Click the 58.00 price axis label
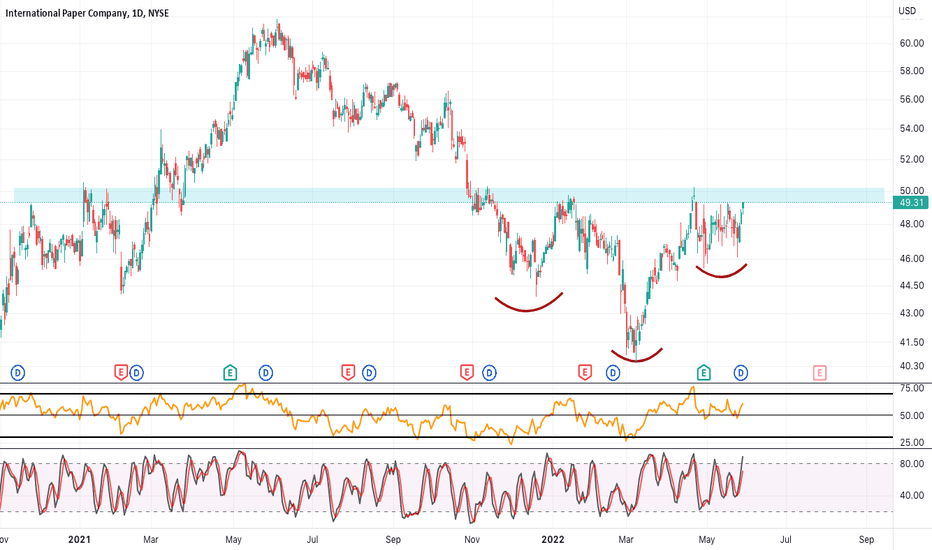The image size is (932, 550). [912, 71]
